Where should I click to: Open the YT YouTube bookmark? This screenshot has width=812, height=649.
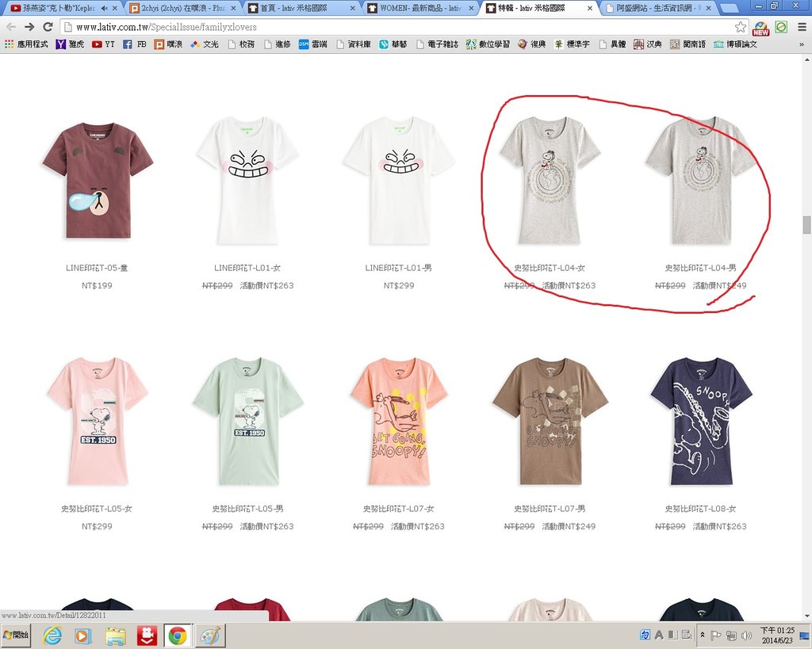coord(103,44)
